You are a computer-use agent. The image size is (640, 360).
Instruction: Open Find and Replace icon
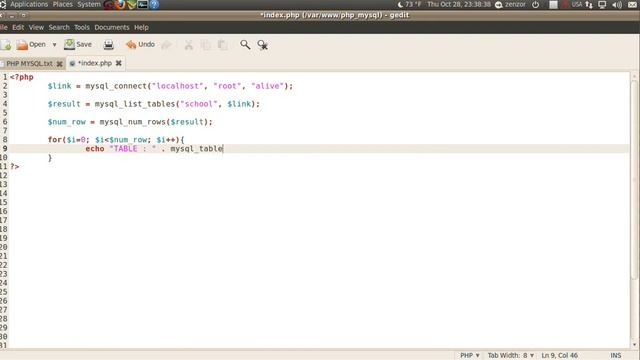coord(262,45)
